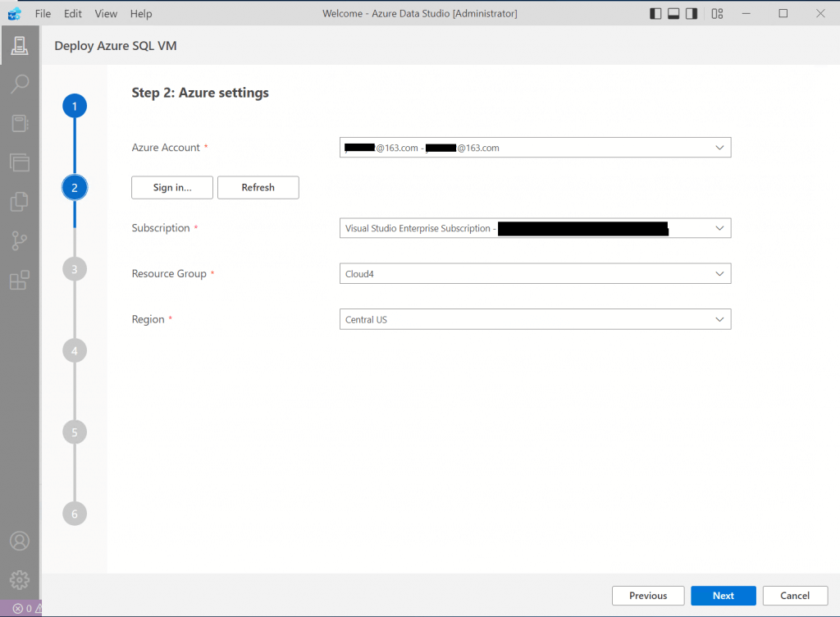840x617 pixels.
Task: Click the 'Subscription' field label
Action: point(161,228)
